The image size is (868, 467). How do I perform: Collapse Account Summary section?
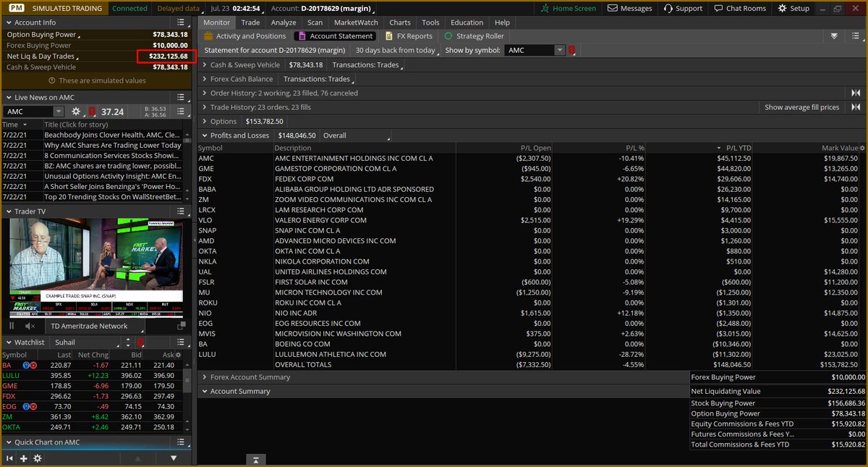pos(205,391)
